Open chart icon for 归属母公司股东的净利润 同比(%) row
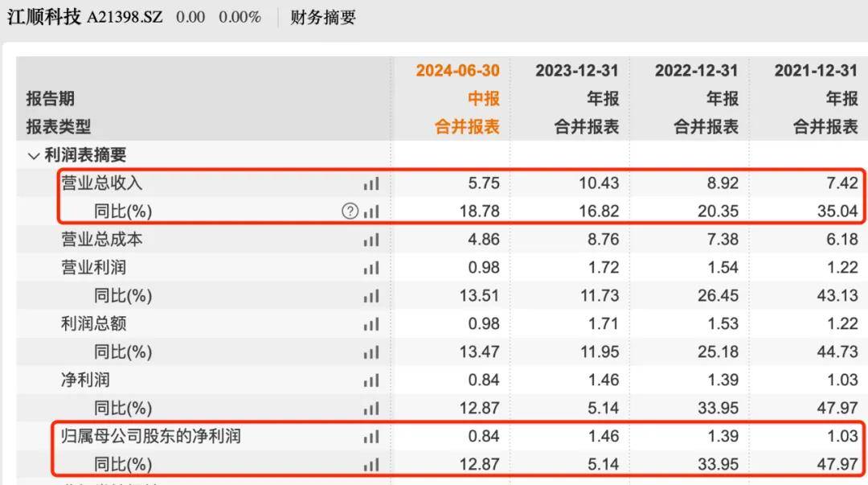The width and height of the screenshot is (868, 485). point(371,465)
